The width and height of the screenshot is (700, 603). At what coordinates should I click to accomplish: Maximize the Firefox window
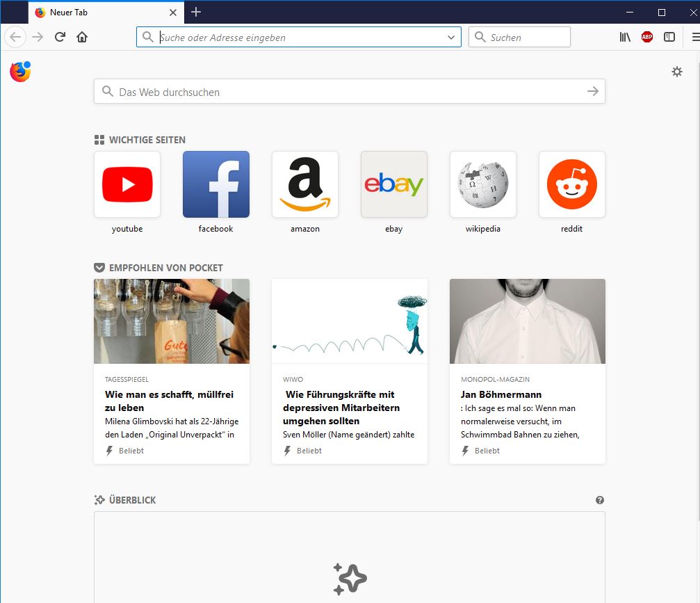662,12
